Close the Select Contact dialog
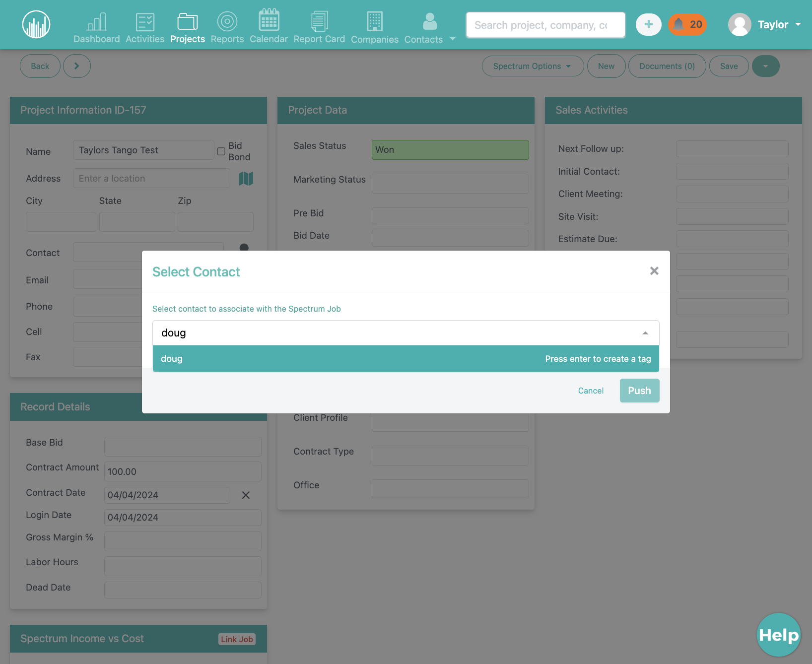Image resolution: width=812 pixels, height=664 pixels. click(654, 271)
